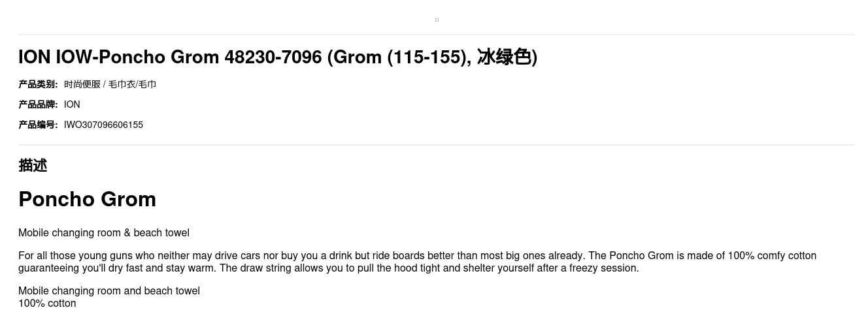Click the ION brand name value
This screenshot has height=329, width=868.
click(72, 104)
